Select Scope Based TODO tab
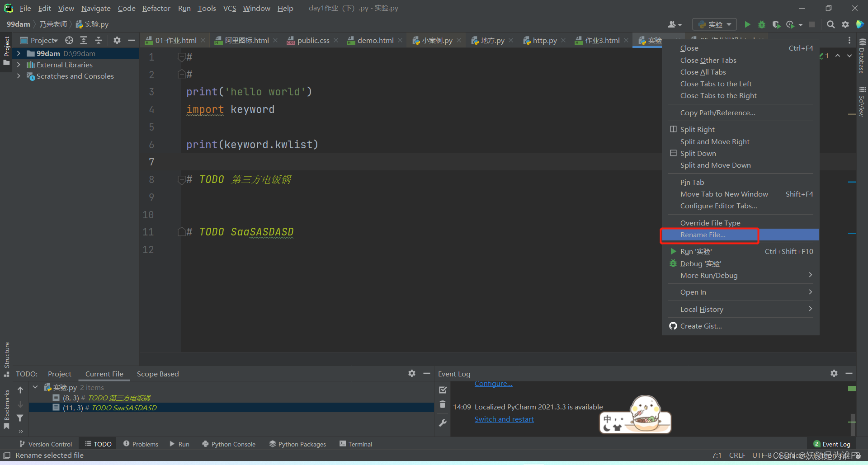This screenshot has width=868, height=465. click(158, 374)
